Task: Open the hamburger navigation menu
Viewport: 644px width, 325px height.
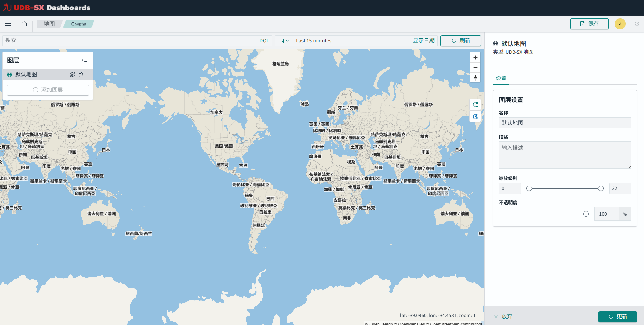Action: [x=8, y=24]
